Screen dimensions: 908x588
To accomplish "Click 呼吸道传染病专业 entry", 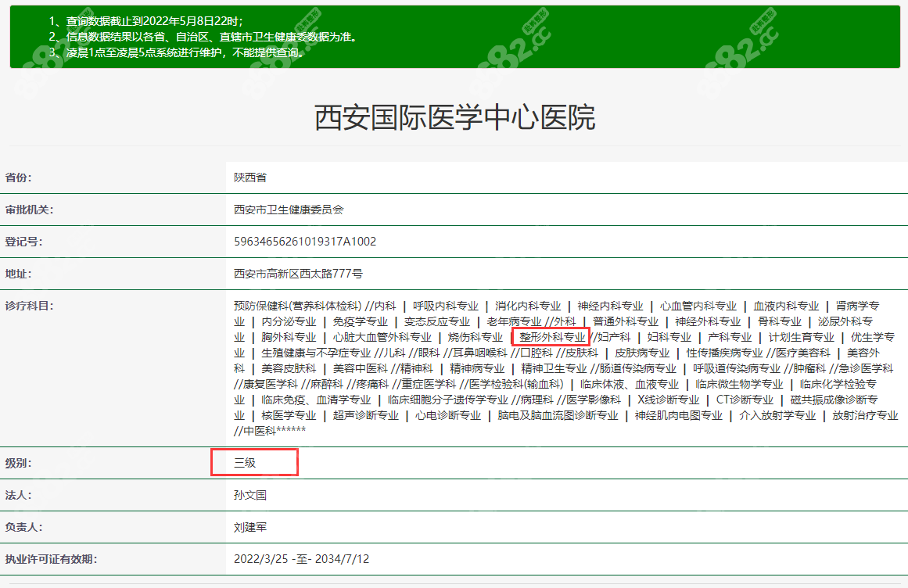I will tap(737, 368).
